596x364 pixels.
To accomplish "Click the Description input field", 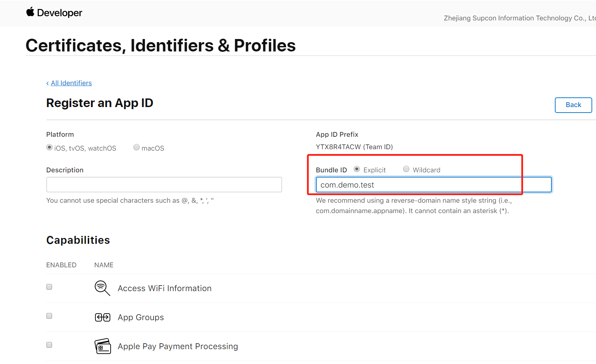I will [164, 185].
